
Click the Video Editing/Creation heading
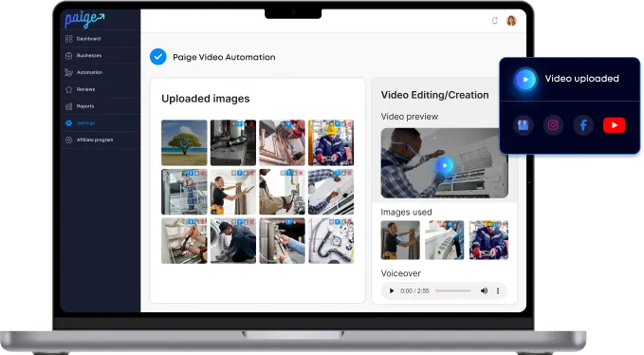click(434, 95)
